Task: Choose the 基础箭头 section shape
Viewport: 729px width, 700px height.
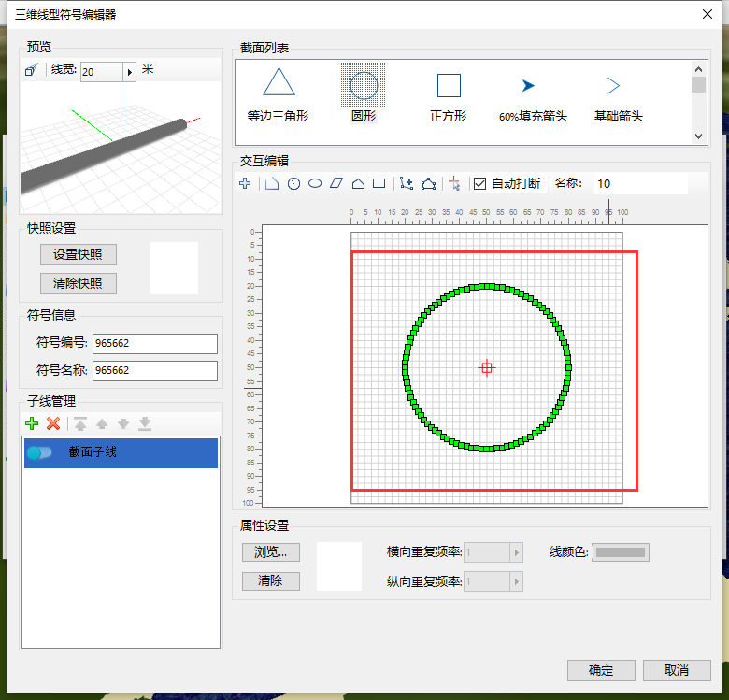Action: (619, 99)
